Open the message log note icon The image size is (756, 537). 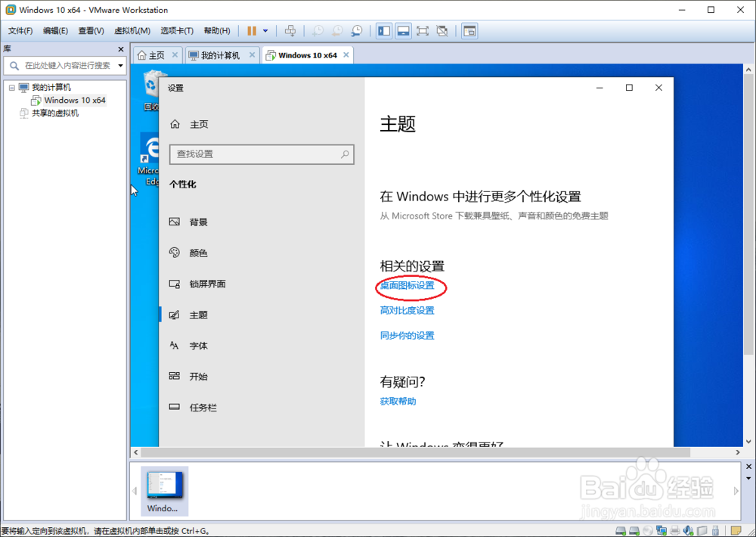pyautogui.click(x=736, y=531)
